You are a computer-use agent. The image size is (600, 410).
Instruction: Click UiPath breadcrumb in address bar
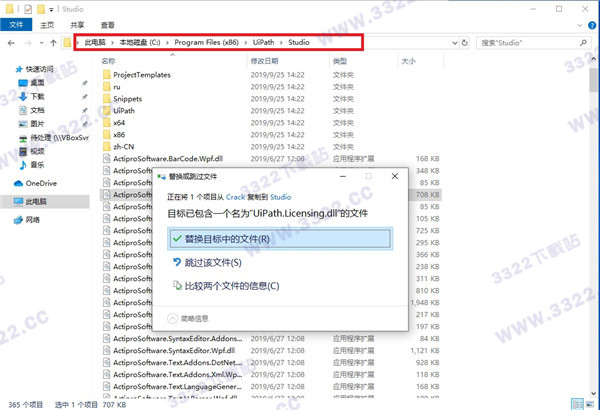pyautogui.click(x=263, y=42)
